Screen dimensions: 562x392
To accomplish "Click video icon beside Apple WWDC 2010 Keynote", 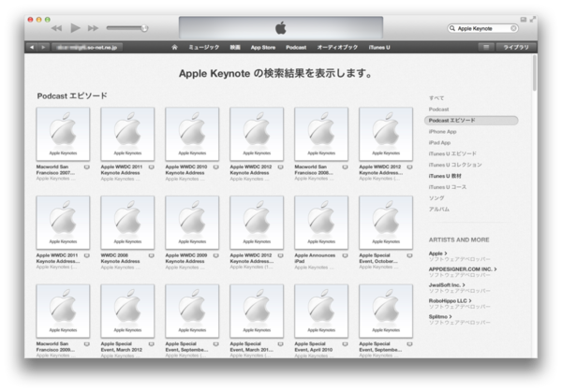I will coord(215,167).
